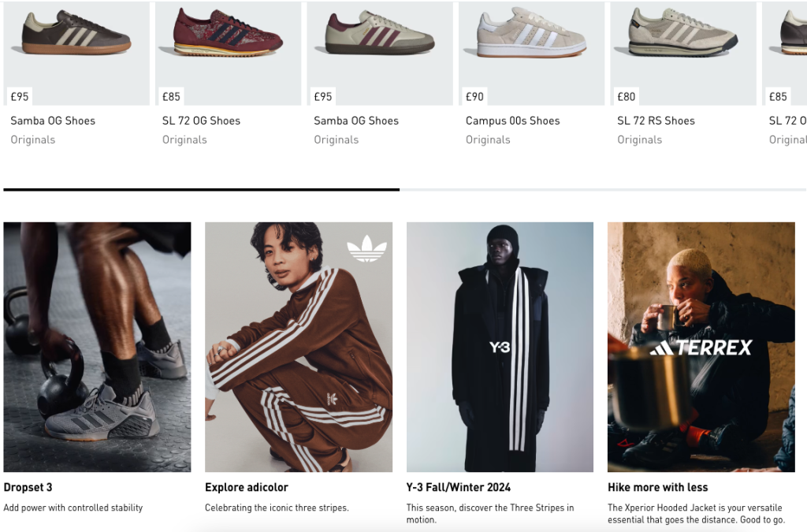Click the adidas trefoil logo on adicolor image
The height and width of the screenshot is (532, 807).
(x=367, y=249)
